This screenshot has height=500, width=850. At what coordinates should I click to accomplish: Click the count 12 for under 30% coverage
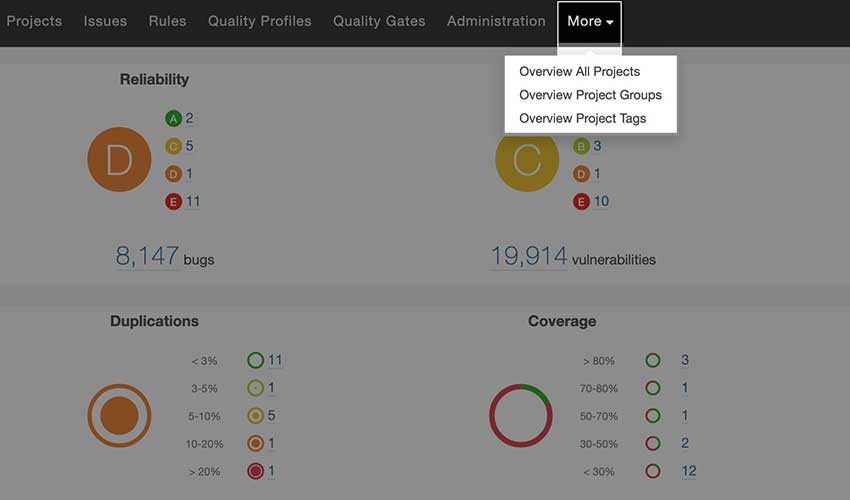pos(688,471)
